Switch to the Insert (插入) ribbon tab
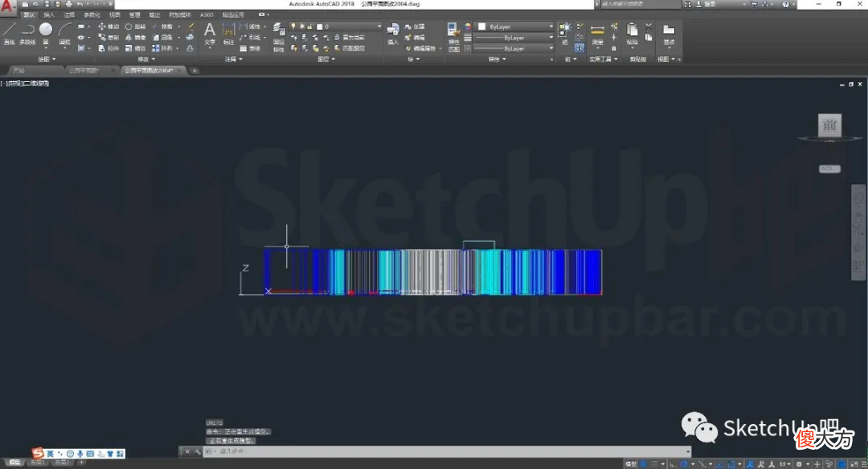Image resolution: width=868 pixels, height=469 pixels. pos(49,15)
